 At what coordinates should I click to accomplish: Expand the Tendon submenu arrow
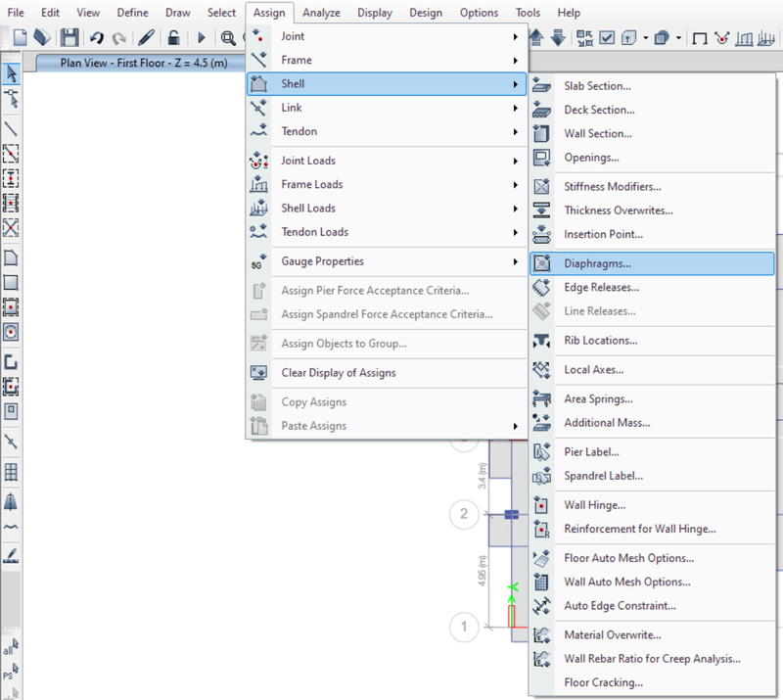pos(515,132)
